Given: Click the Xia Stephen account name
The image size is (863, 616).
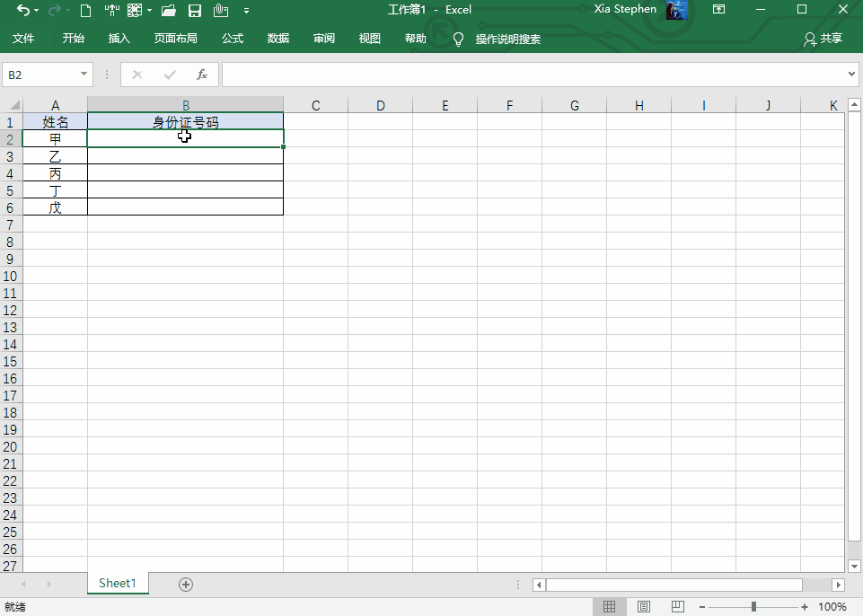Looking at the screenshot, I should point(625,9).
